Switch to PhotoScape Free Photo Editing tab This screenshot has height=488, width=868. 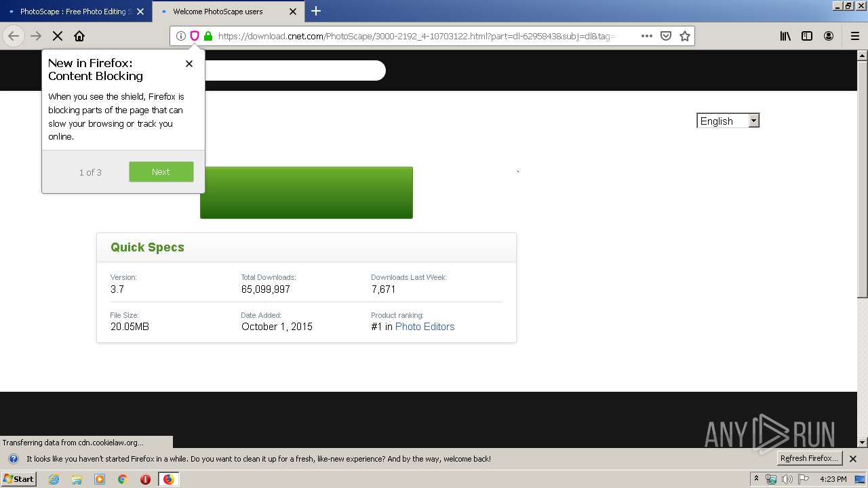[x=76, y=12]
